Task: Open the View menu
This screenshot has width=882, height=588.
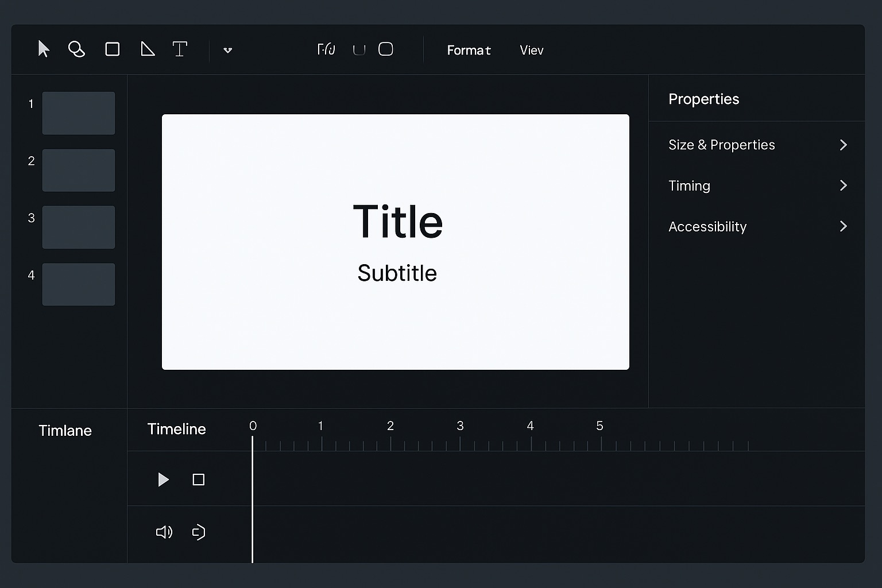Action: coord(531,51)
